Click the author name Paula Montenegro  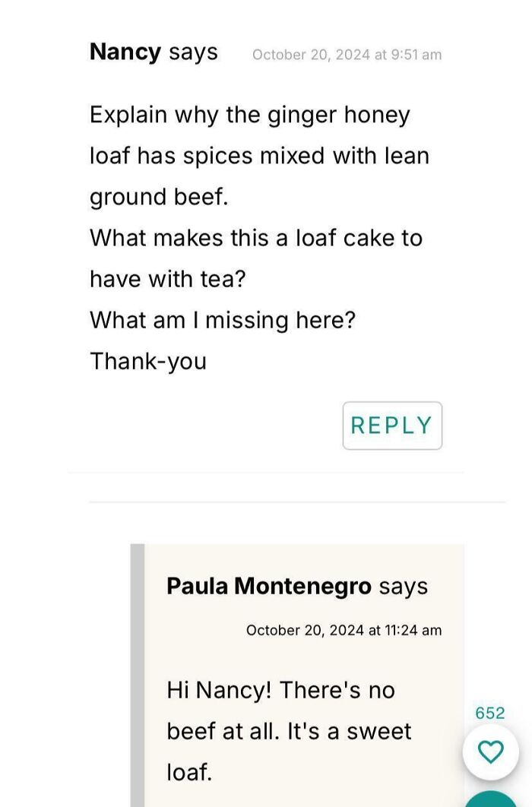pos(269,586)
